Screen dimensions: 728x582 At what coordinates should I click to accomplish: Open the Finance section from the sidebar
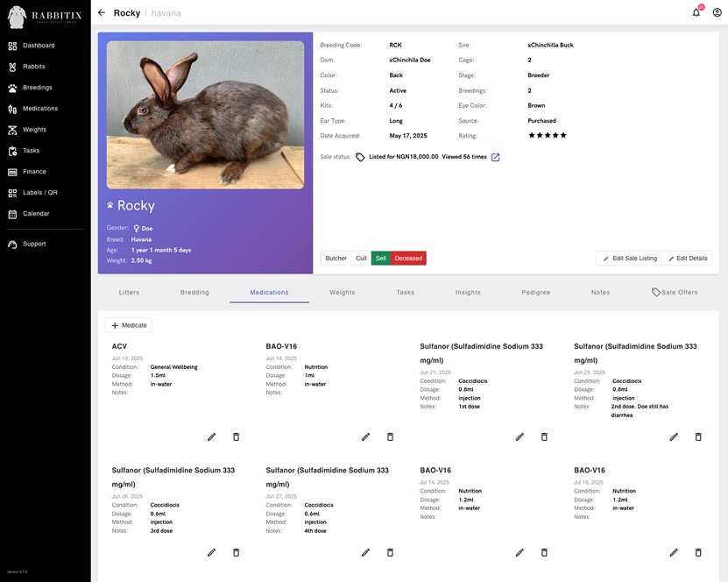coord(35,171)
